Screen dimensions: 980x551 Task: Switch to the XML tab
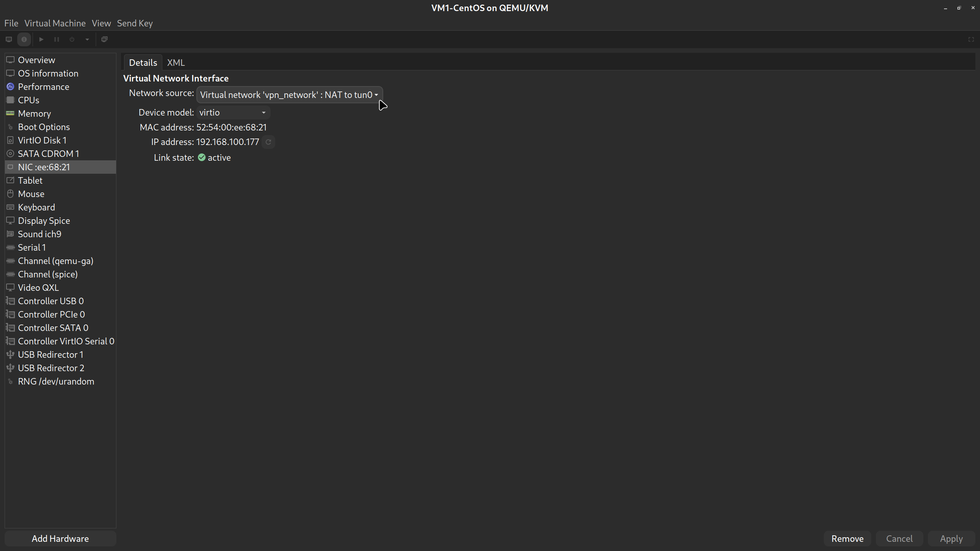point(175,62)
